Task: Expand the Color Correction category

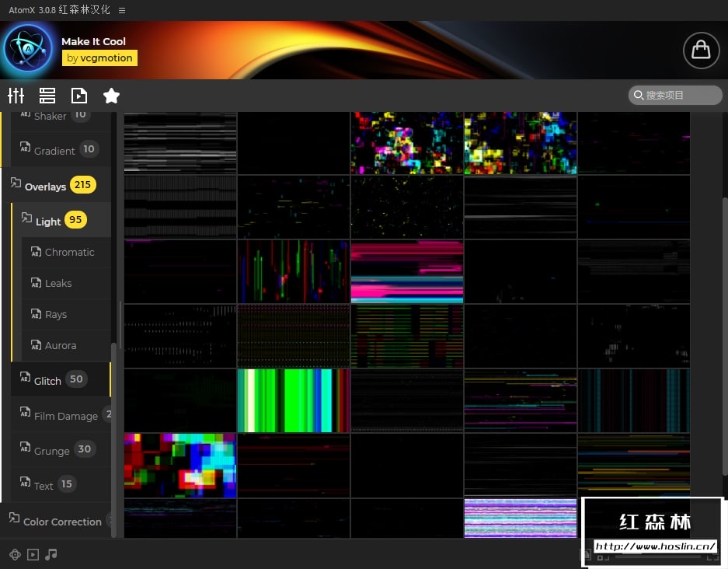Action: coord(62,522)
